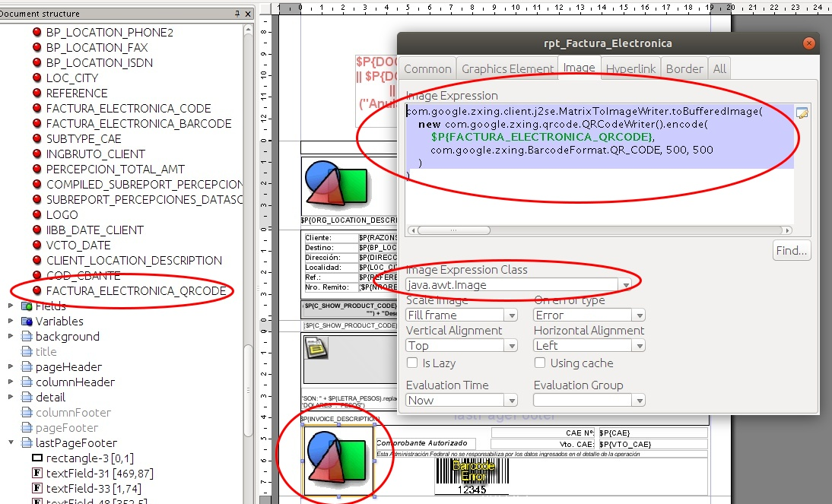Pin the Document structure panel
The width and height of the screenshot is (832, 504).
237,13
